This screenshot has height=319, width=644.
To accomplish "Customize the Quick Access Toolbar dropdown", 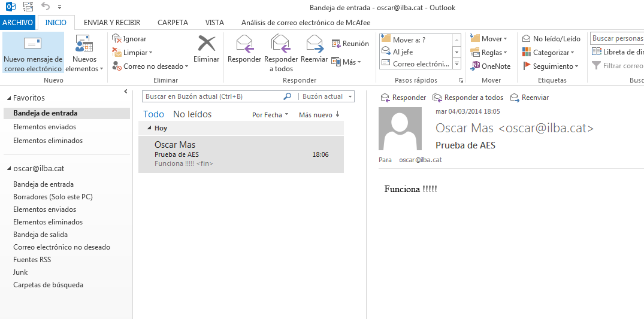I will 60,7.
